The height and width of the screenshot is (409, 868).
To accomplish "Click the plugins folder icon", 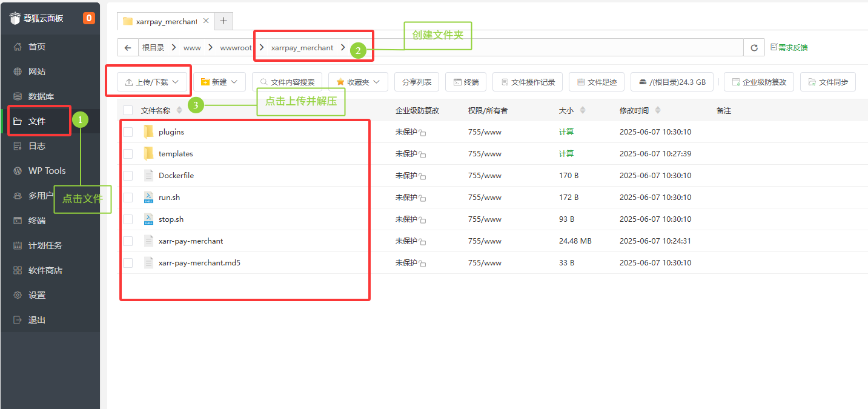I will pyautogui.click(x=148, y=132).
